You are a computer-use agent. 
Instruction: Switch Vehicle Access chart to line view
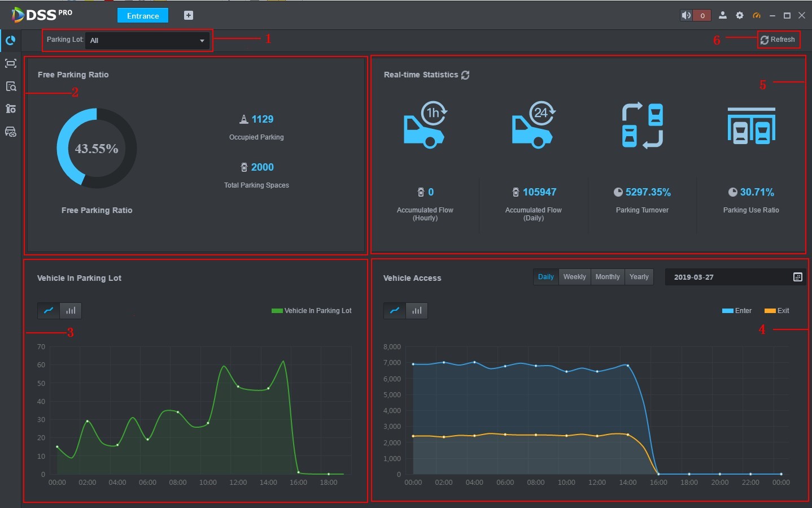tap(395, 311)
